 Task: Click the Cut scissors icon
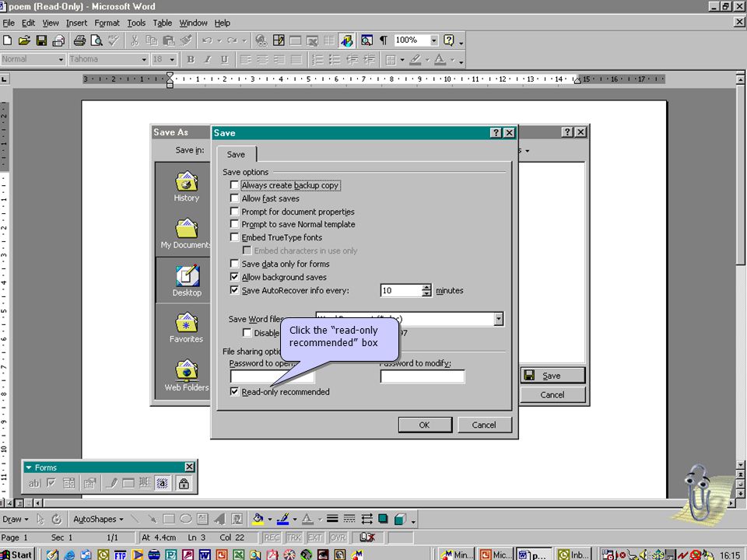[x=135, y=40]
